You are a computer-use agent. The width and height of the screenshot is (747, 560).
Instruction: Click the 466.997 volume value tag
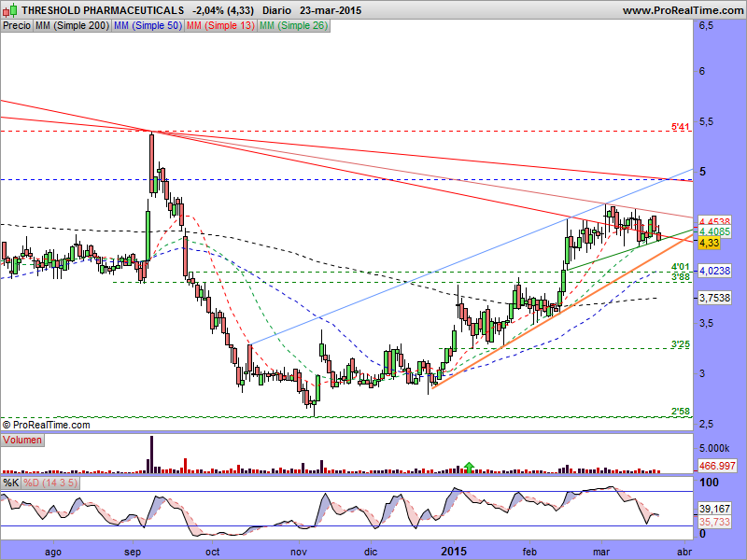click(717, 466)
